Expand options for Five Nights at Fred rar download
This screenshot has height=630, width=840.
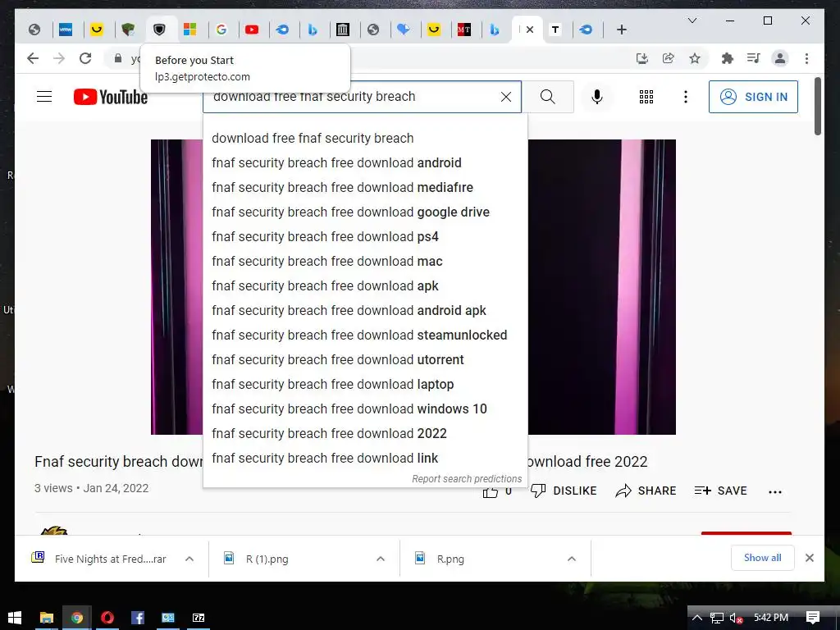click(189, 559)
